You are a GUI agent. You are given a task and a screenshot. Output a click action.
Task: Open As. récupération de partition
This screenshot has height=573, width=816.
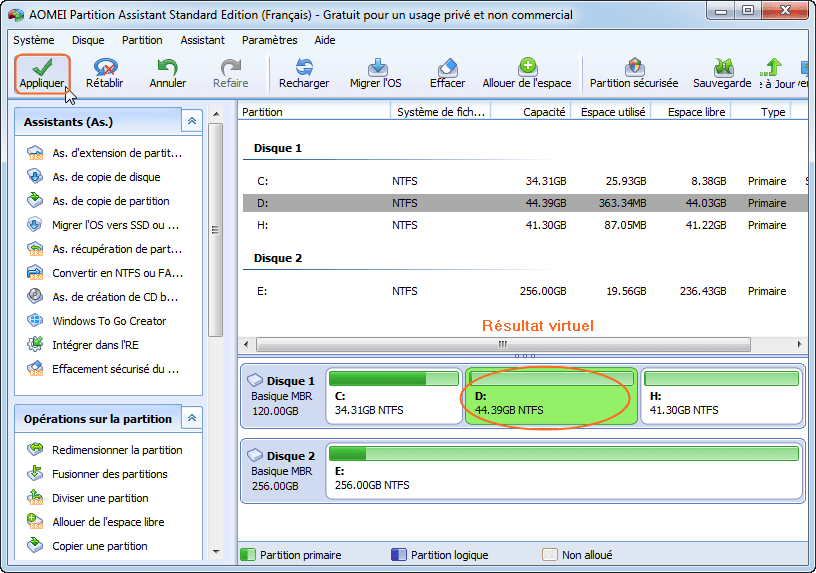(x=105, y=249)
